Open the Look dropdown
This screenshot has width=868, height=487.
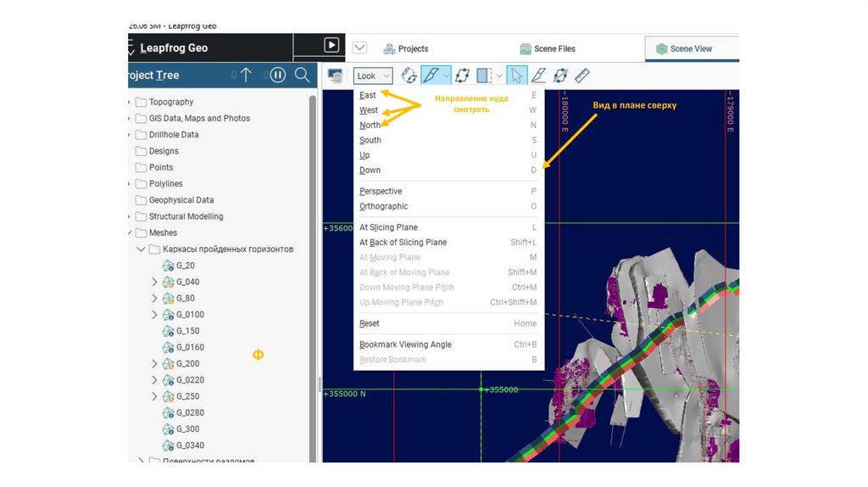click(373, 76)
